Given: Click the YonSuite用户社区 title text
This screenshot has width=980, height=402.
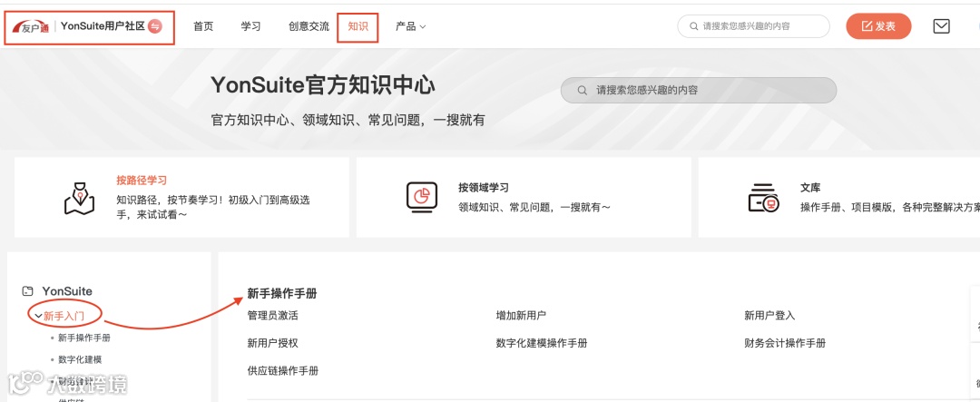Looking at the screenshot, I should tap(103, 26).
